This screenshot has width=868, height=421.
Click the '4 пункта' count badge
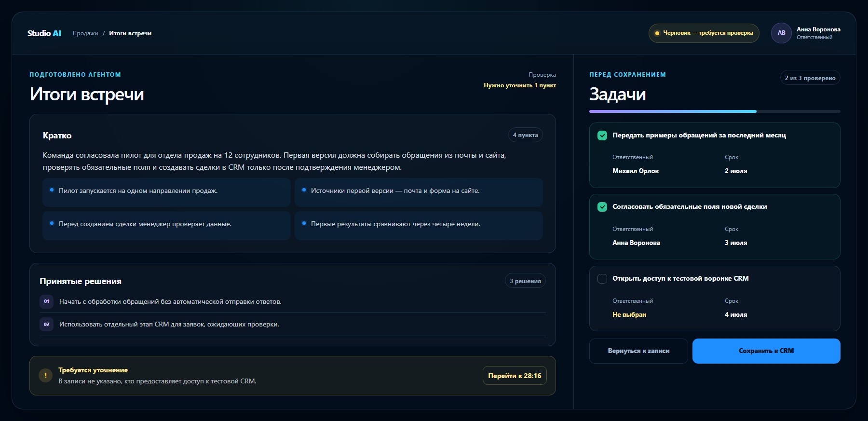tap(525, 135)
